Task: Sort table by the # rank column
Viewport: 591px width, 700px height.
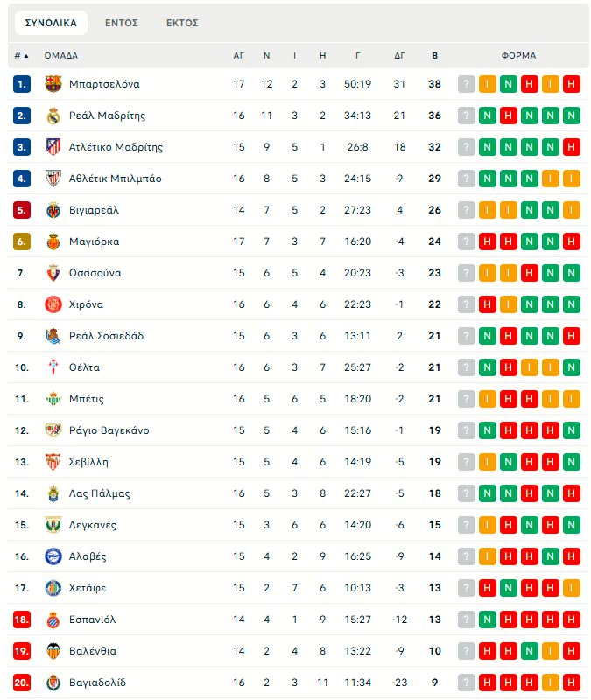Action: pos(21,55)
